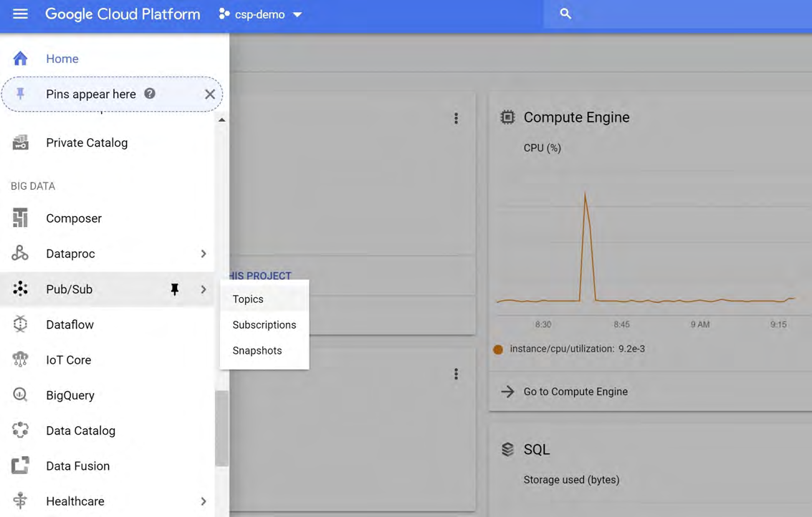Click the Google Cloud Platform logo text

(x=123, y=14)
